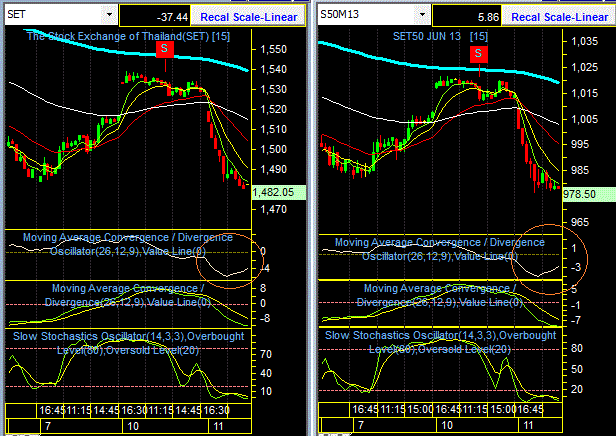The image size is (616, 436).
Task: Select the 5.86 change value box
Action: [466, 16]
